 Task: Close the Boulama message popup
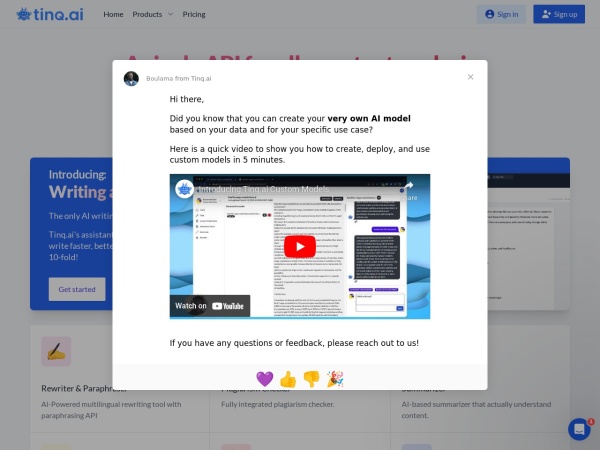[x=470, y=77]
